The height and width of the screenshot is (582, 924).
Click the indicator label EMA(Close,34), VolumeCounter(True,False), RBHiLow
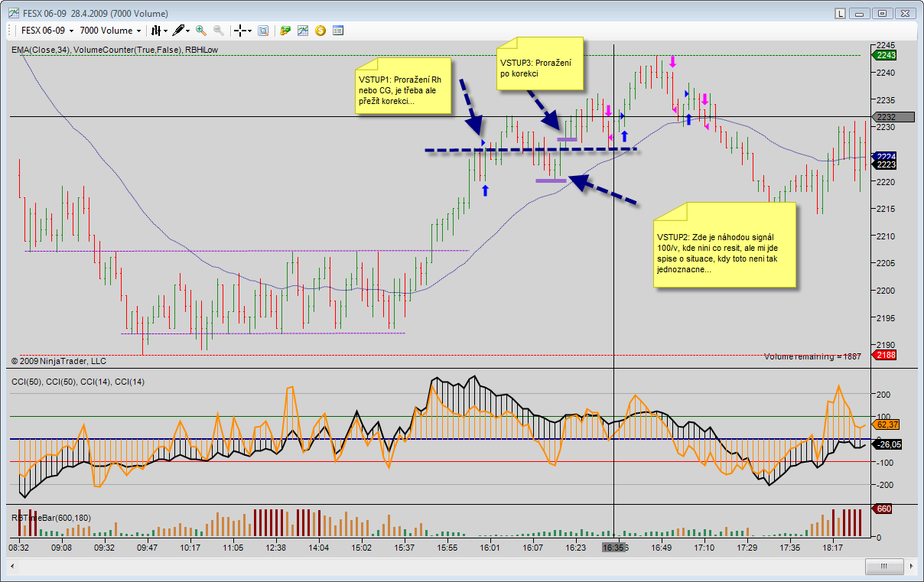coord(115,50)
